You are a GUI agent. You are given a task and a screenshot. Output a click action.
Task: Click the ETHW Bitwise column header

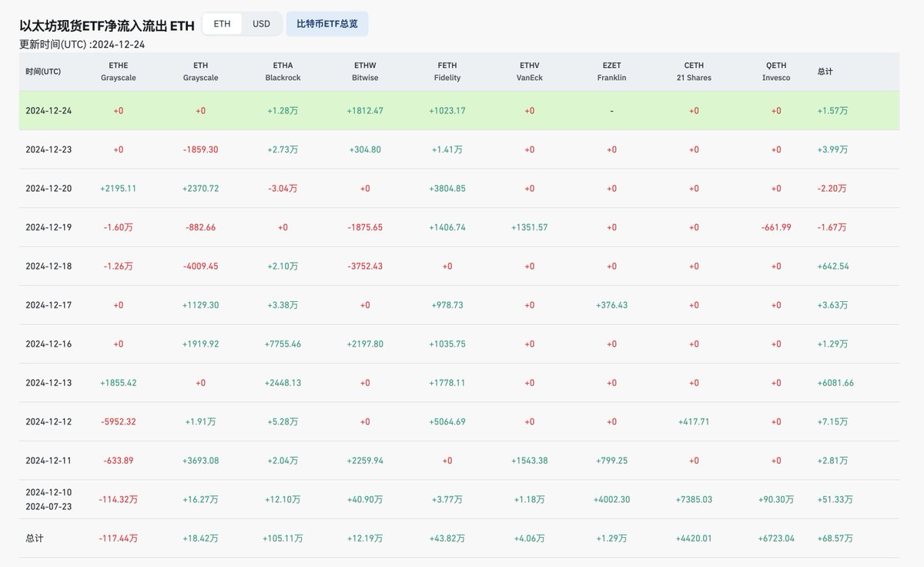click(x=365, y=72)
